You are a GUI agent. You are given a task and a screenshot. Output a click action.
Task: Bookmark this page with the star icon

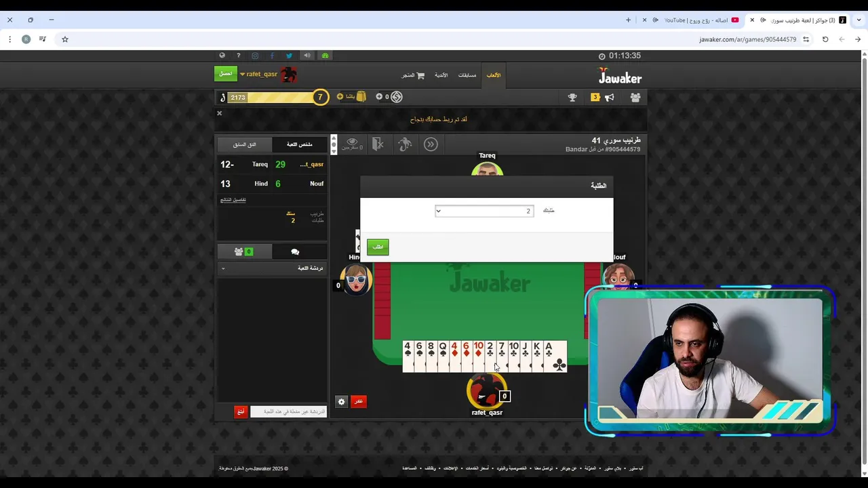[65, 39]
